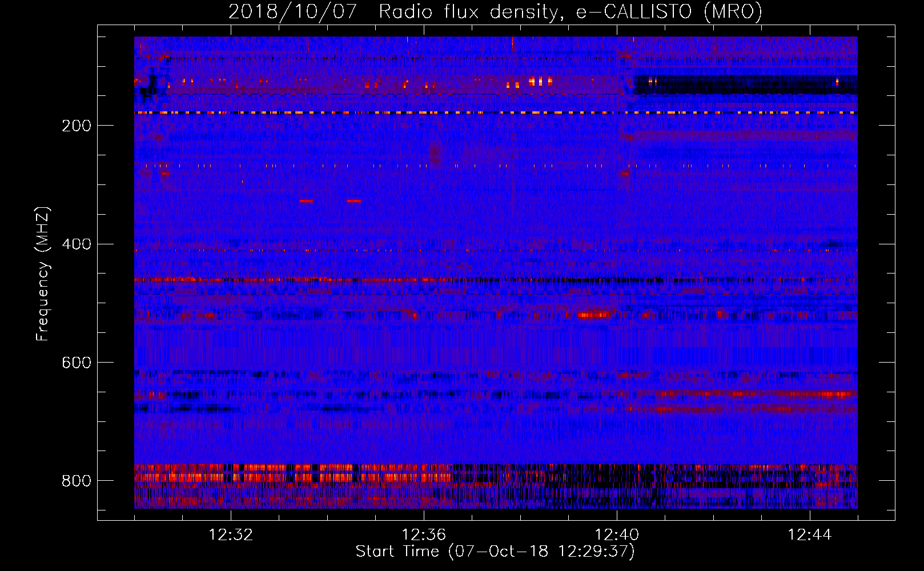Click the 12:32 time tick label

click(x=231, y=535)
